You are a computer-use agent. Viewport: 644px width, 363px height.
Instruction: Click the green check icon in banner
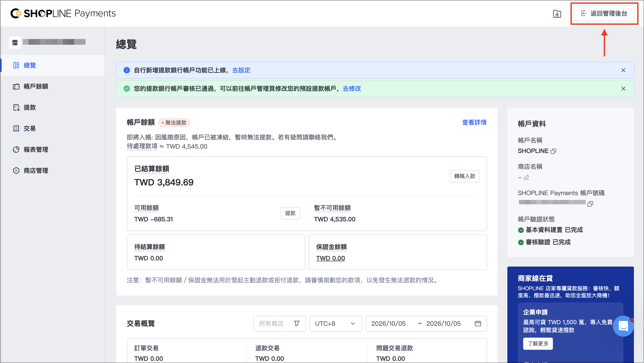(127, 89)
